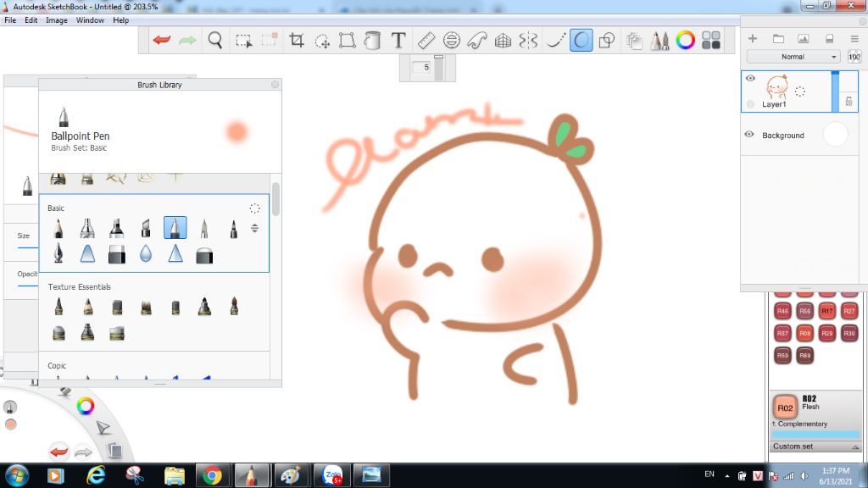
Task: Click the green Redo arrow in top toolbar
Action: (x=187, y=41)
